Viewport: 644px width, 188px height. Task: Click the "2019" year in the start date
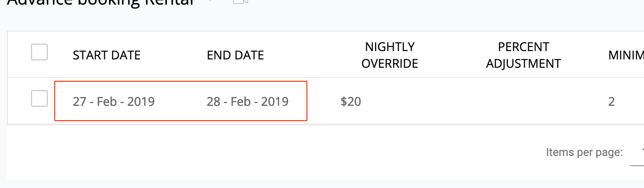141,101
